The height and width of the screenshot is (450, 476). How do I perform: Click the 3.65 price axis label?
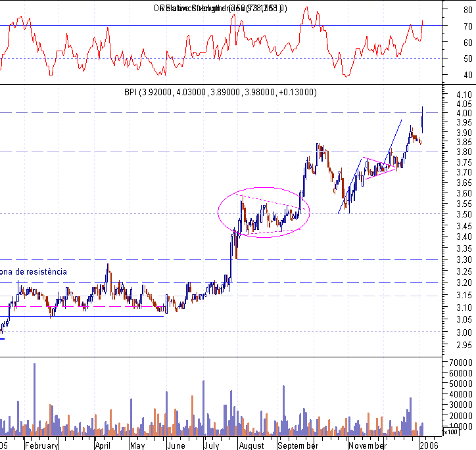[464, 183]
